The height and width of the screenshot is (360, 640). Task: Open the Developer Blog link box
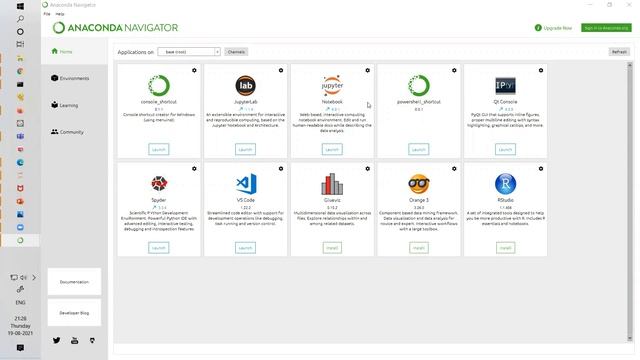pyautogui.click(x=74, y=313)
